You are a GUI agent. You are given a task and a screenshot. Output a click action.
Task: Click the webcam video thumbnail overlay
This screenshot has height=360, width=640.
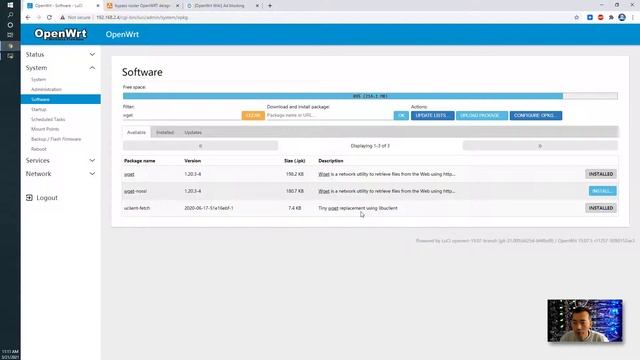[x=585, y=320]
